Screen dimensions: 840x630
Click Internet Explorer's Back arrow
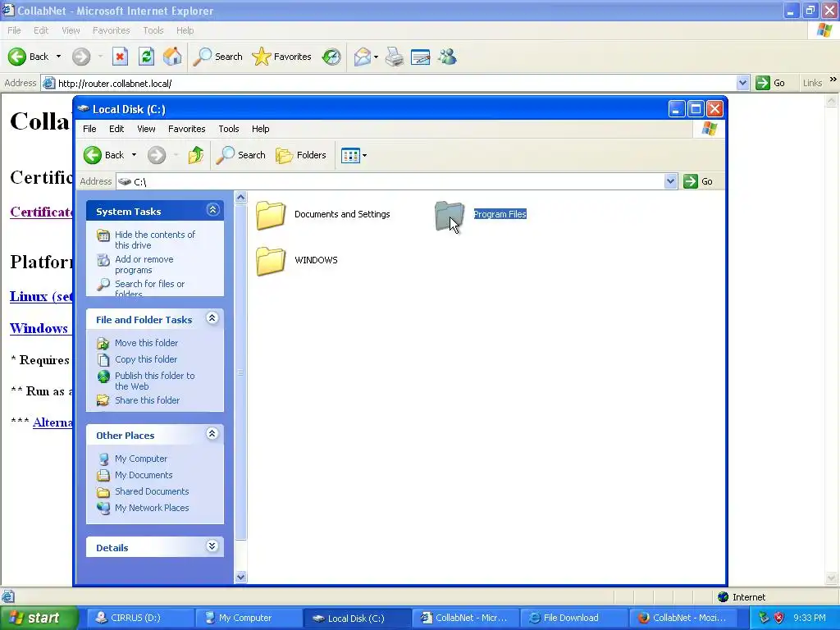17,57
